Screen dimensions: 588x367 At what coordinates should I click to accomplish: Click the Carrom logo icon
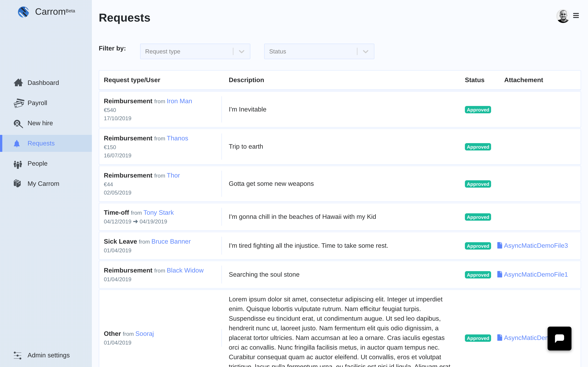coord(23,12)
